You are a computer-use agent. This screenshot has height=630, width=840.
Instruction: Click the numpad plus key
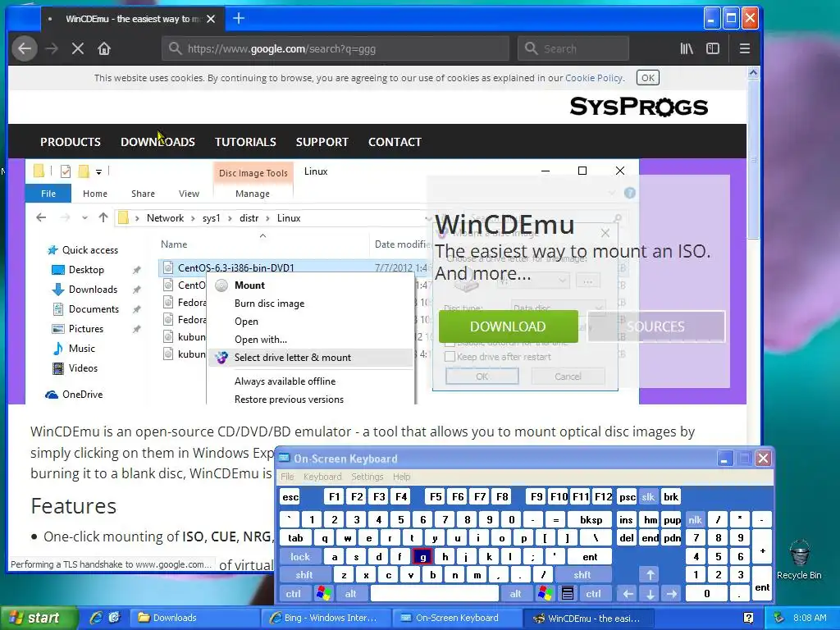tap(762, 547)
